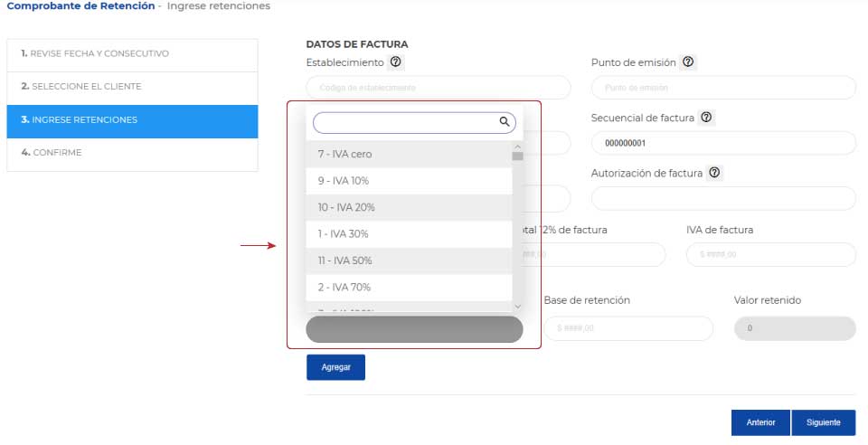Pick 10 - IVA 20% from list
This screenshot has width=868, height=445.
[409, 207]
